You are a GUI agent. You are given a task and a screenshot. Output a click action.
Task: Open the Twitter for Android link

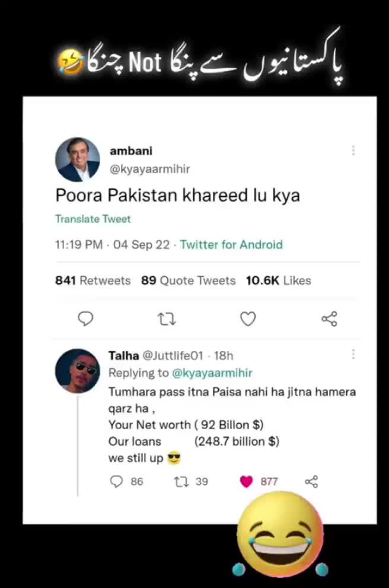click(x=231, y=244)
